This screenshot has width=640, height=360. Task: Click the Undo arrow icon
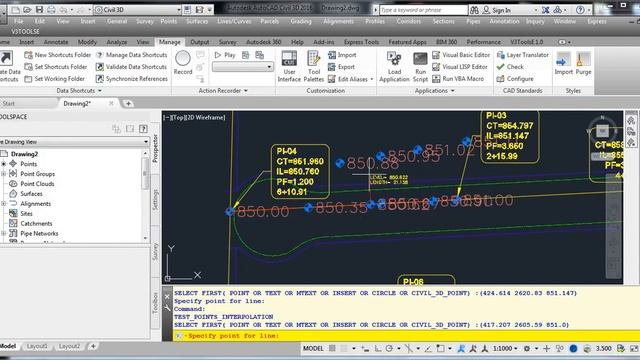tap(63, 9)
